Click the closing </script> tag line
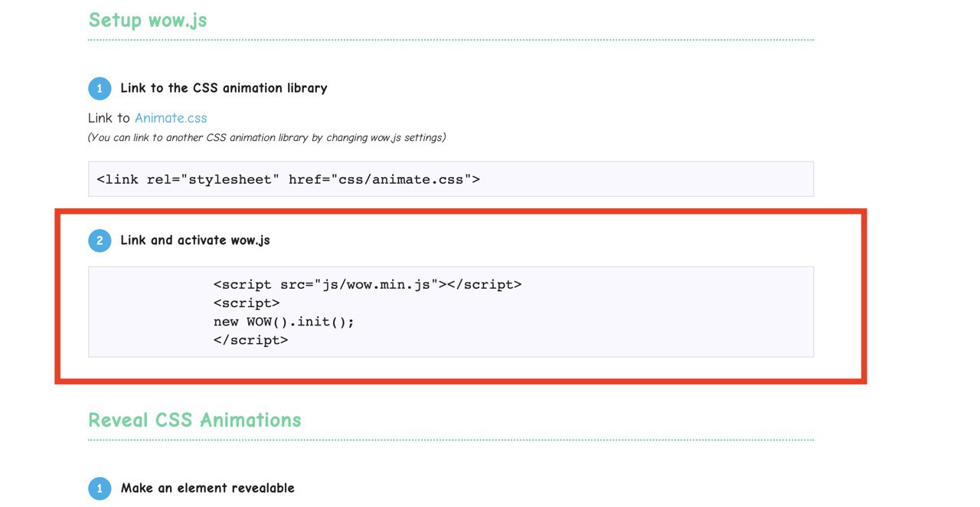The height and width of the screenshot is (507, 980). (x=251, y=340)
